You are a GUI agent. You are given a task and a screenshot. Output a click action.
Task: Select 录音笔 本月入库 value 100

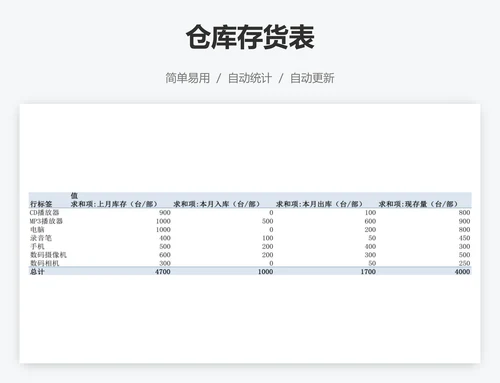pos(267,238)
